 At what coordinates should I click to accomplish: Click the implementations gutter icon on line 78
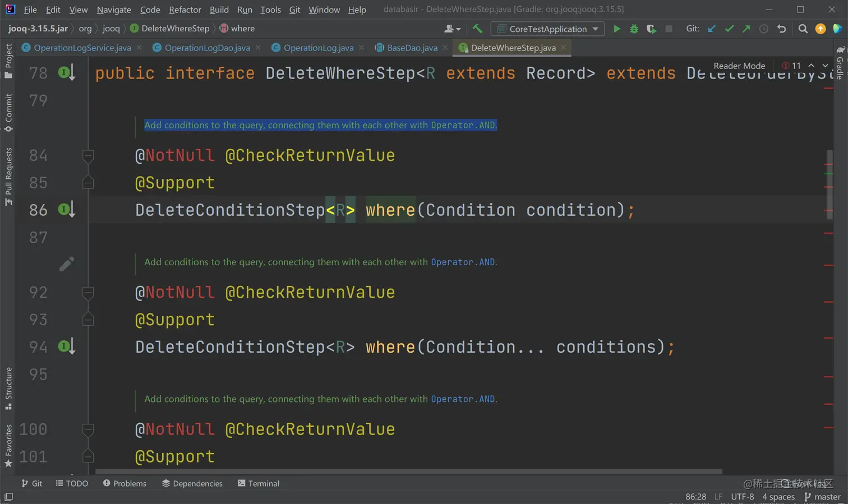tap(67, 72)
